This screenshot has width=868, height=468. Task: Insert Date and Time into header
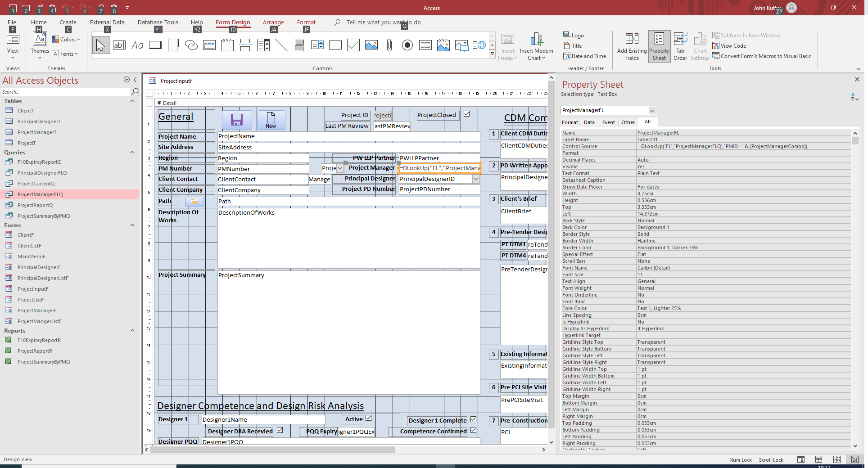tap(585, 56)
